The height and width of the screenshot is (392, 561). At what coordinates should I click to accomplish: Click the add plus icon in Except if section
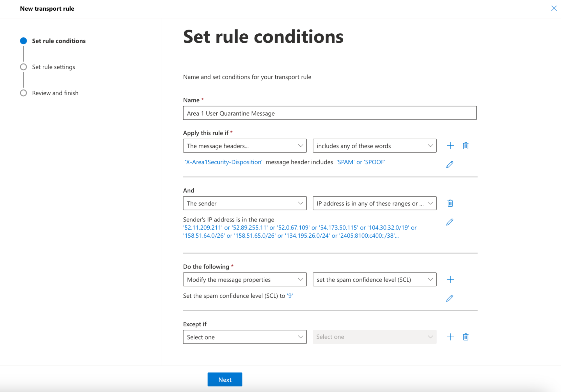[x=451, y=337]
